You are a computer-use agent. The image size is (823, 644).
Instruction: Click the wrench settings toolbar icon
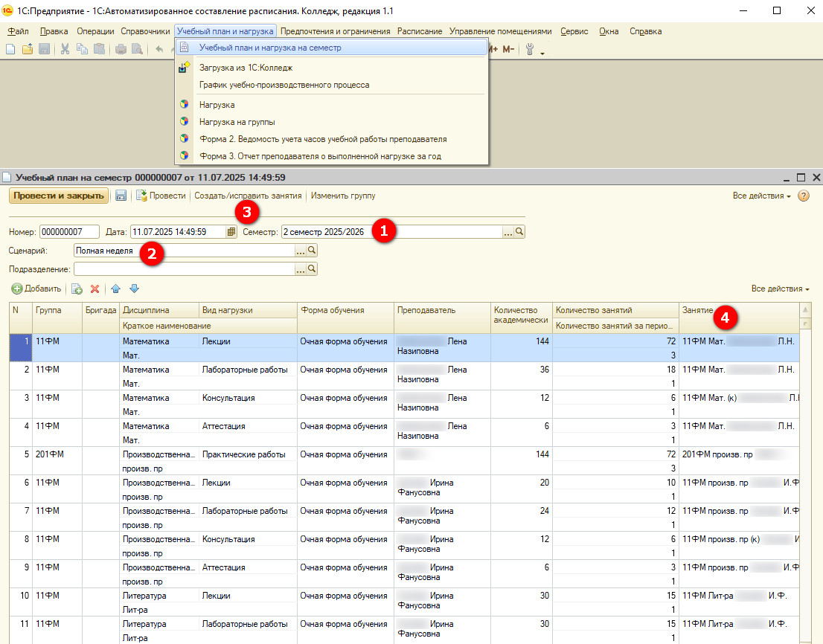(x=530, y=49)
